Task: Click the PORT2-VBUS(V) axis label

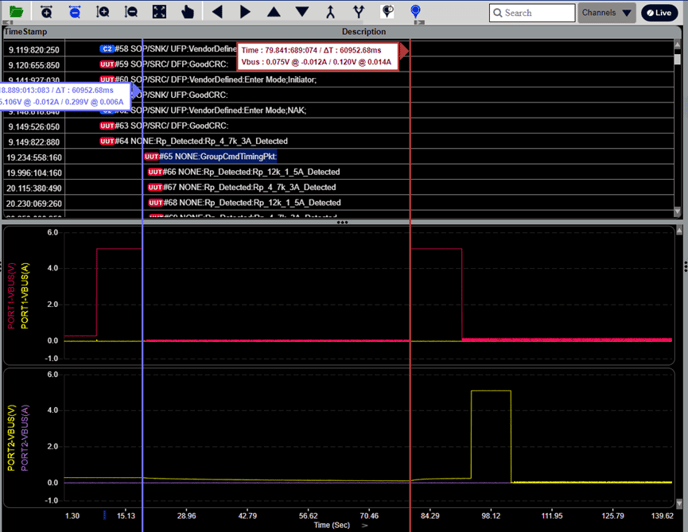Action: point(11,438)
